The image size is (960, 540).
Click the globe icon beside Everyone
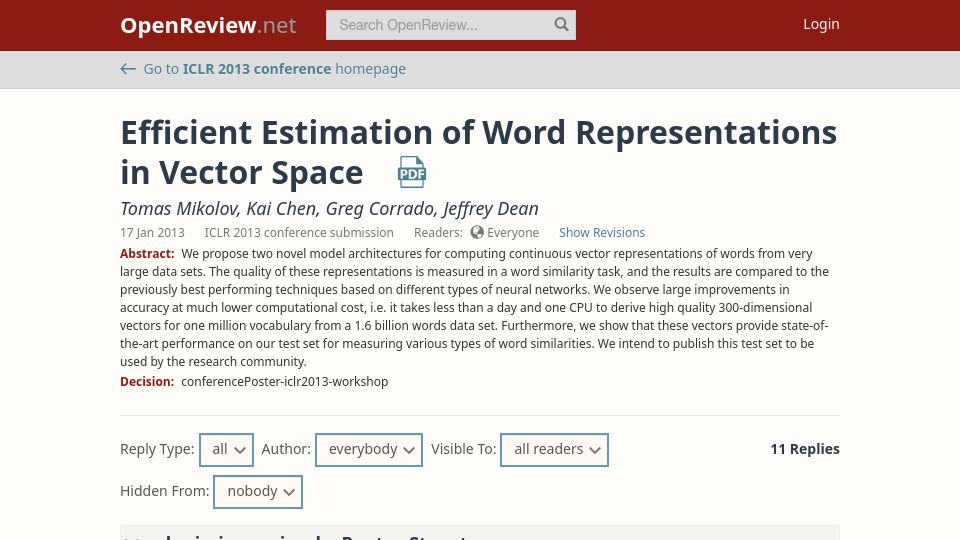(x=477, y=233)
